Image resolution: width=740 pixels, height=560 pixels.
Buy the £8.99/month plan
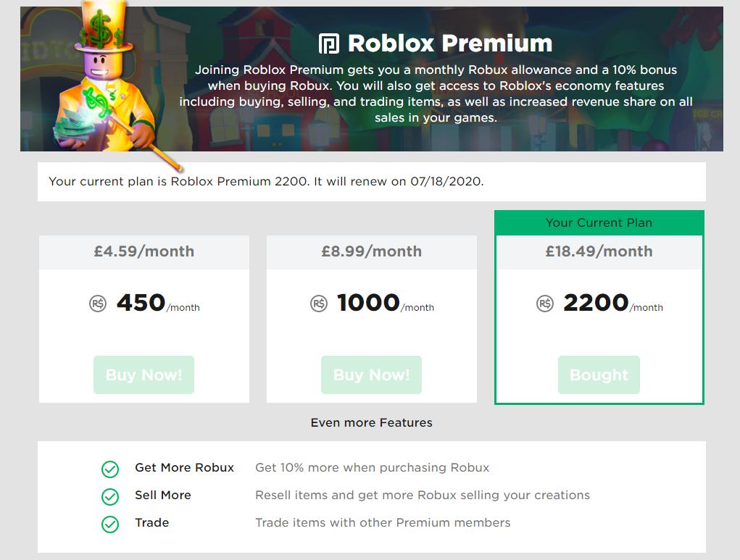[x=371, y=375]
